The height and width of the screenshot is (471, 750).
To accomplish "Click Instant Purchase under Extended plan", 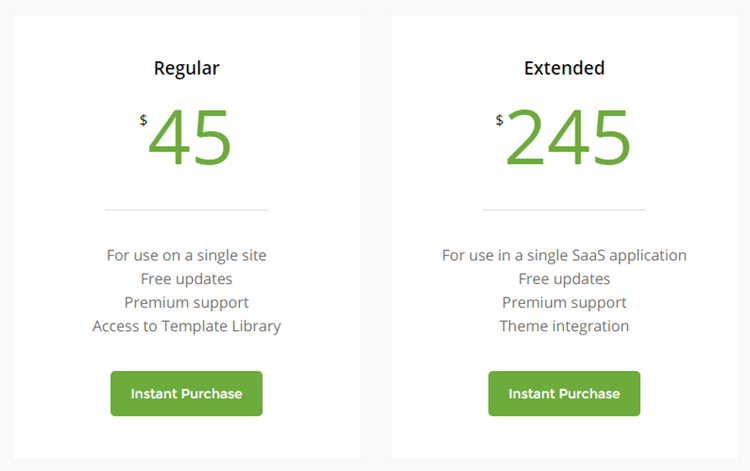I will (x=564, y=394).
